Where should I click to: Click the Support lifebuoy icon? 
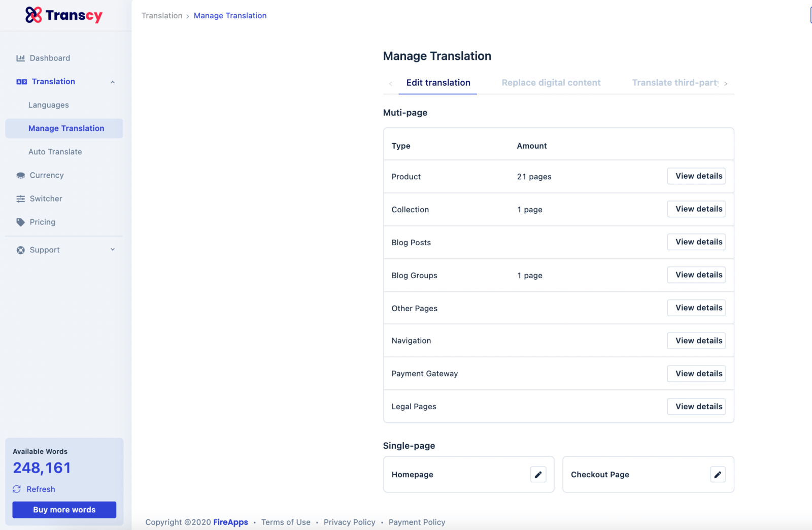20,250
